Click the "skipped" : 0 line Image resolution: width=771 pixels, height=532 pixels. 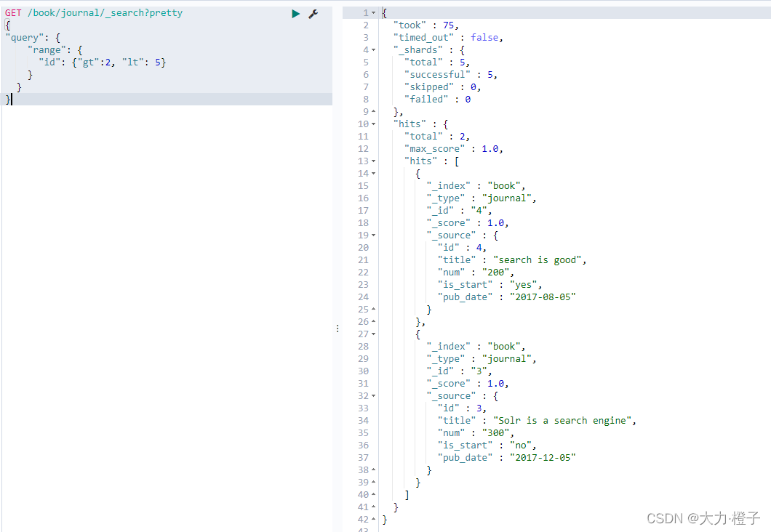tap(442, 87)
